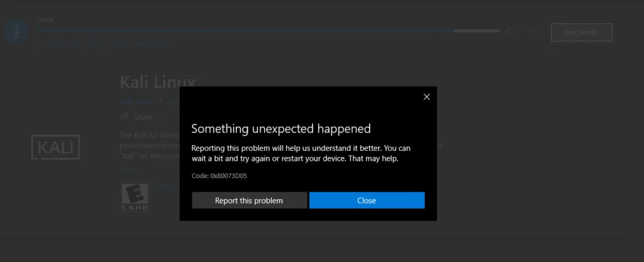Click the ESRB Everyone rating badge
644x262 pixels.
click(x=131, y=197)
